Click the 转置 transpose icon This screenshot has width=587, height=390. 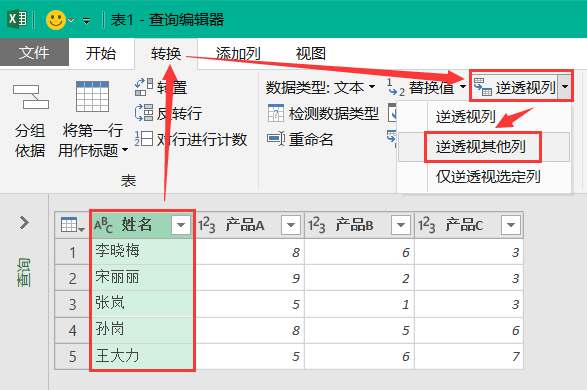144,87
